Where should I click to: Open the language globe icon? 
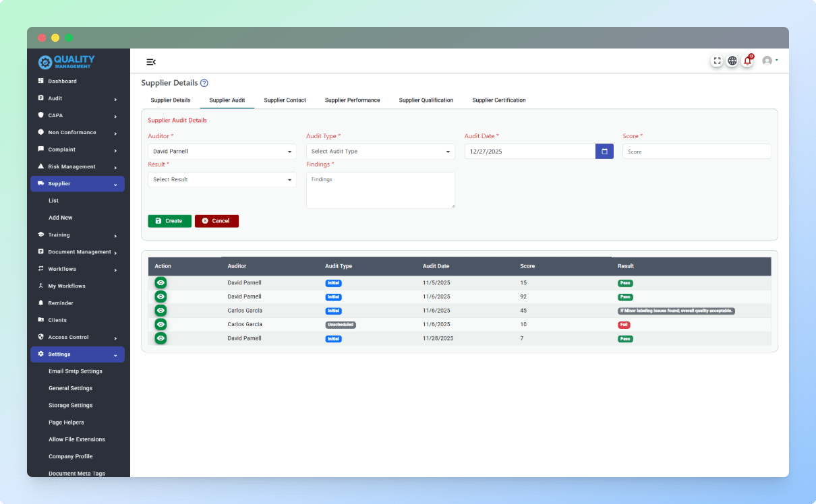click(x=732, y=61)
